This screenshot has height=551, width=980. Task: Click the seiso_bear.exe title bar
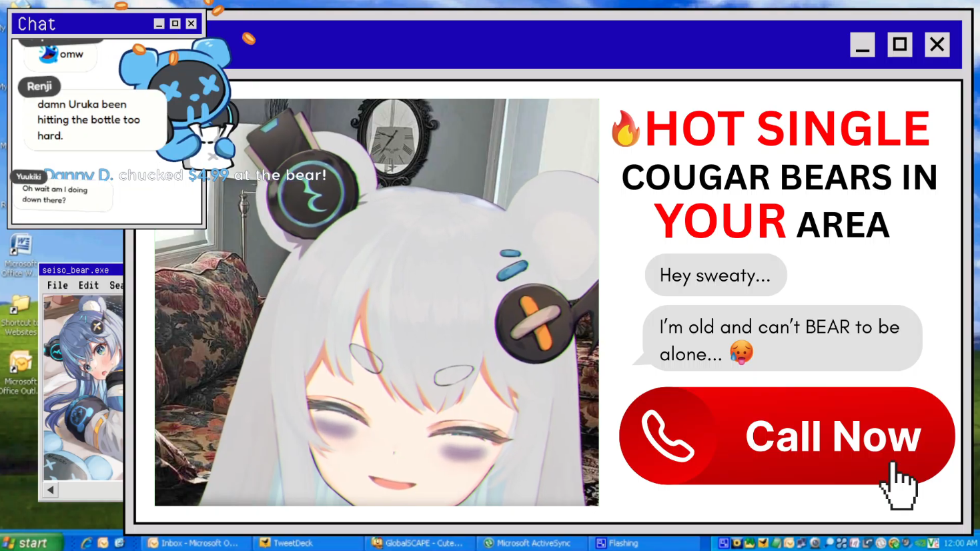coord(81,269)
